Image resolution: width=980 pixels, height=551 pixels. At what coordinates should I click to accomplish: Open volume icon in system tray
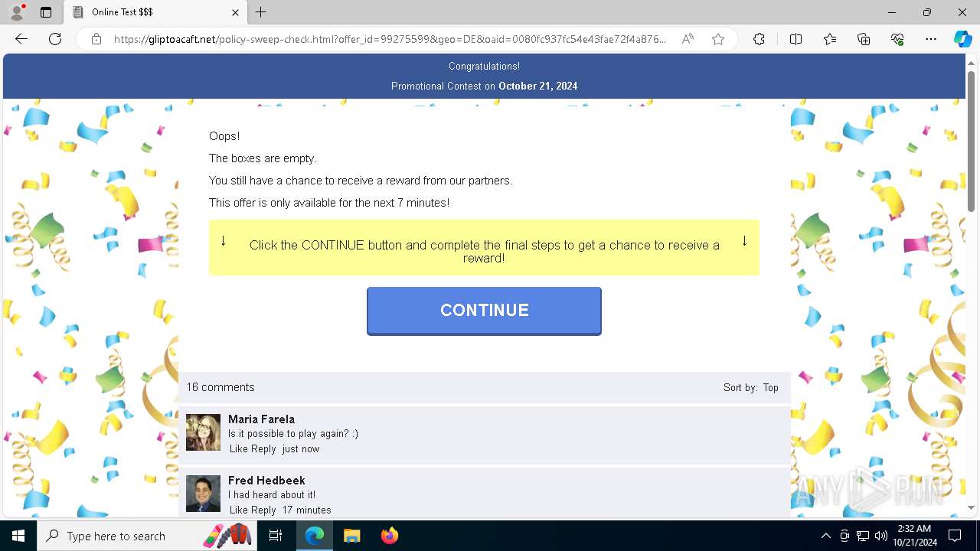(x=880, y=536)
